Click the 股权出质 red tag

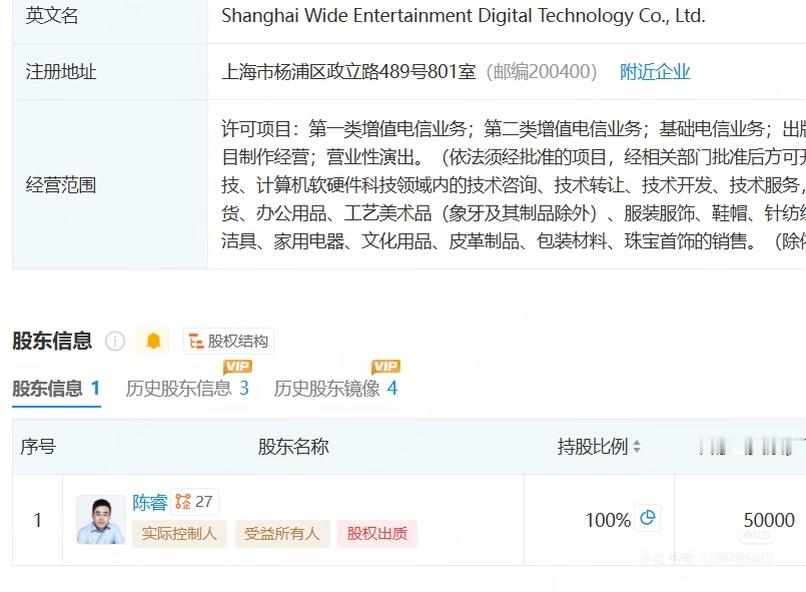(x=377, y=533)
